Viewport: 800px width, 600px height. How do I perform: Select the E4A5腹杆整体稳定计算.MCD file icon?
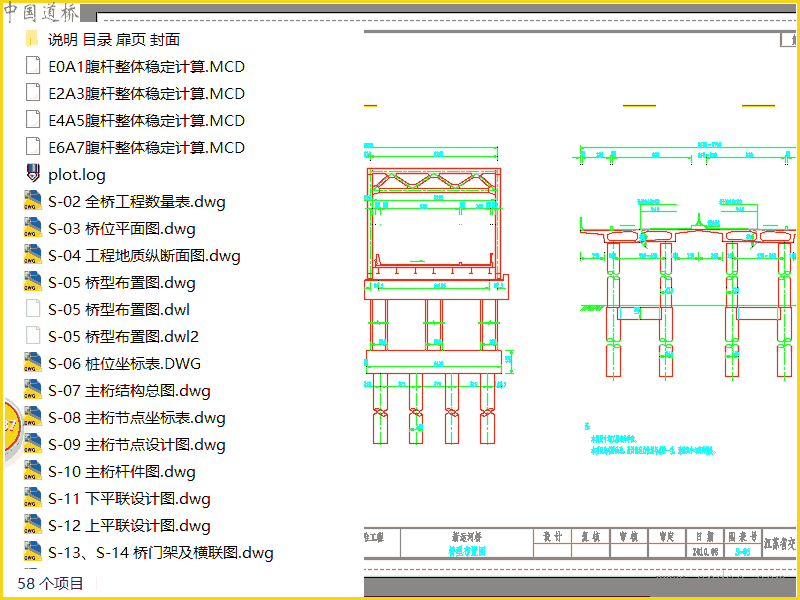(33, 120)
